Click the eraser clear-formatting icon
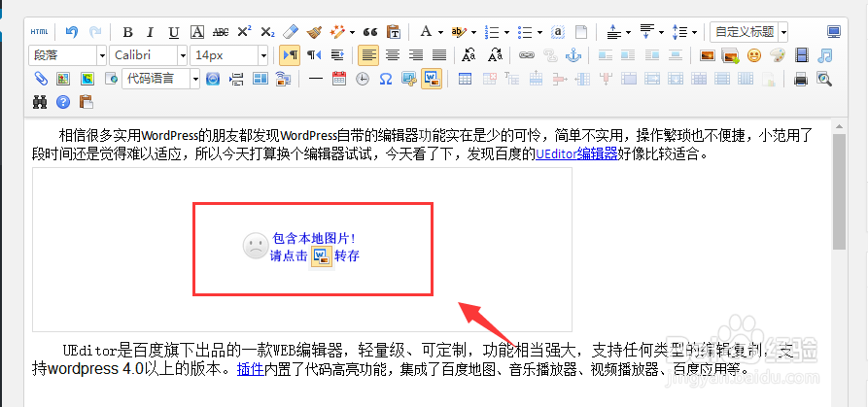The height and width of the screenshot is (407, 868). click(290, 32)
